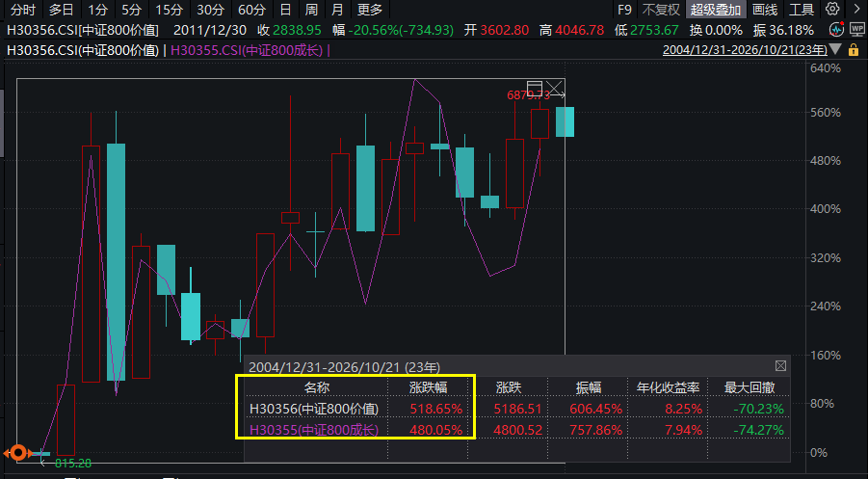868x479 pixels.
Task: Switch to the 日 daily tab
Action: click(286, 10)
